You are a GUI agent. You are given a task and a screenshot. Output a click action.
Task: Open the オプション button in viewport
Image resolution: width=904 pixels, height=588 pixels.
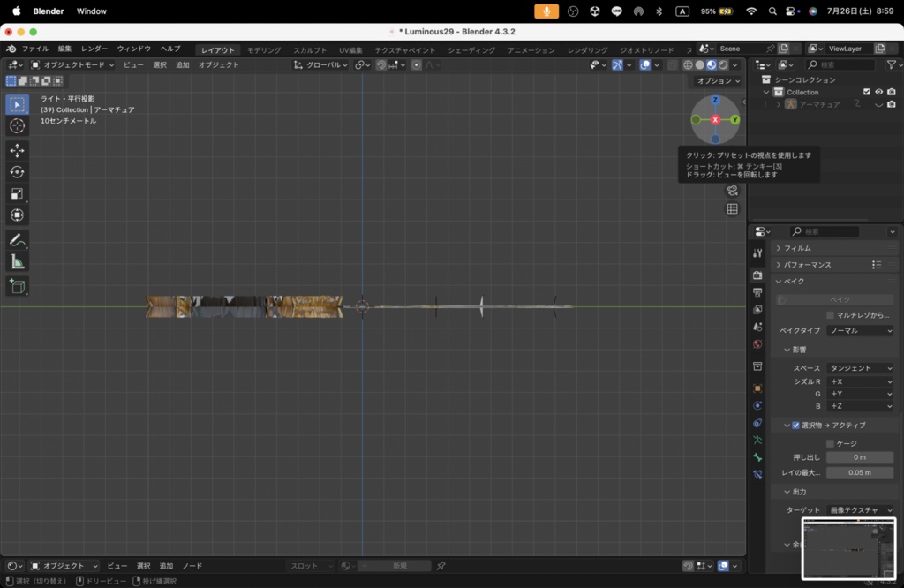(x=718, y=80)
